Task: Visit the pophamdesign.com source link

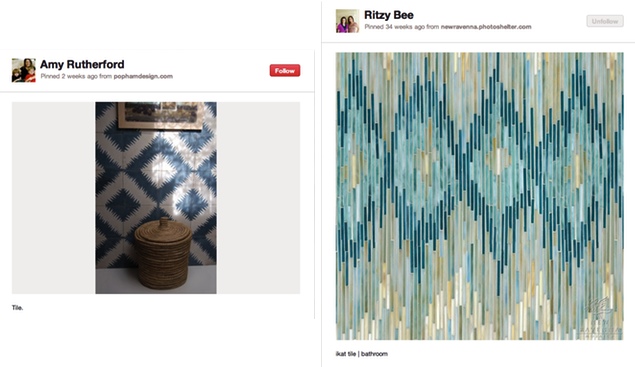Action: [143, 76]
